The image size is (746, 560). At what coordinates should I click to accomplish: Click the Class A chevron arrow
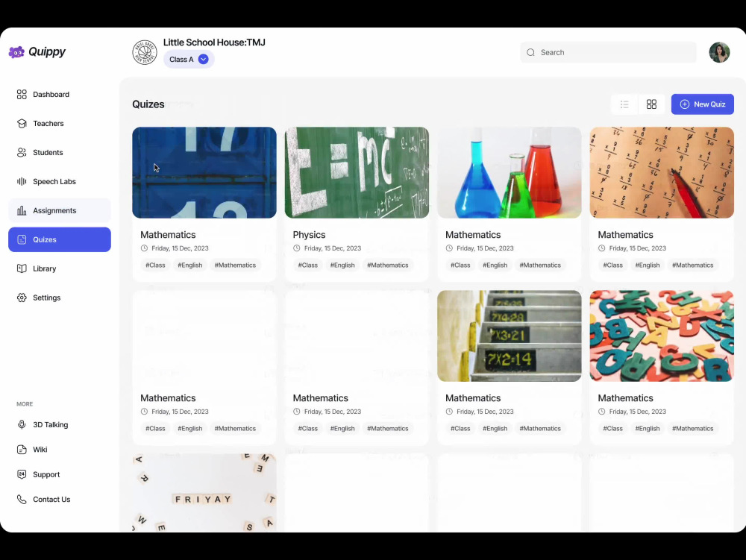coord(203,60)
